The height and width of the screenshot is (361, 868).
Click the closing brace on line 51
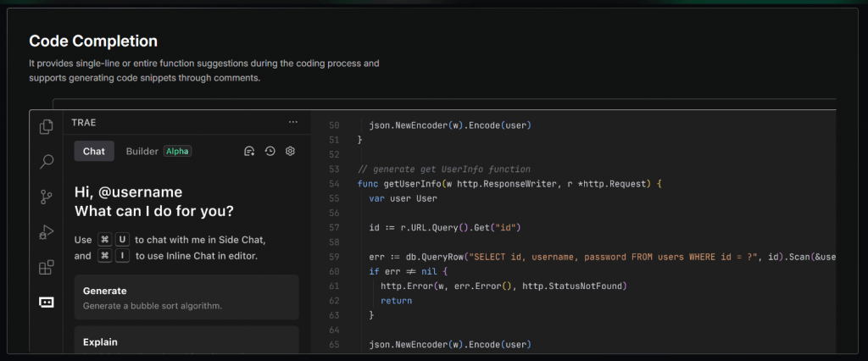point(359,140)
